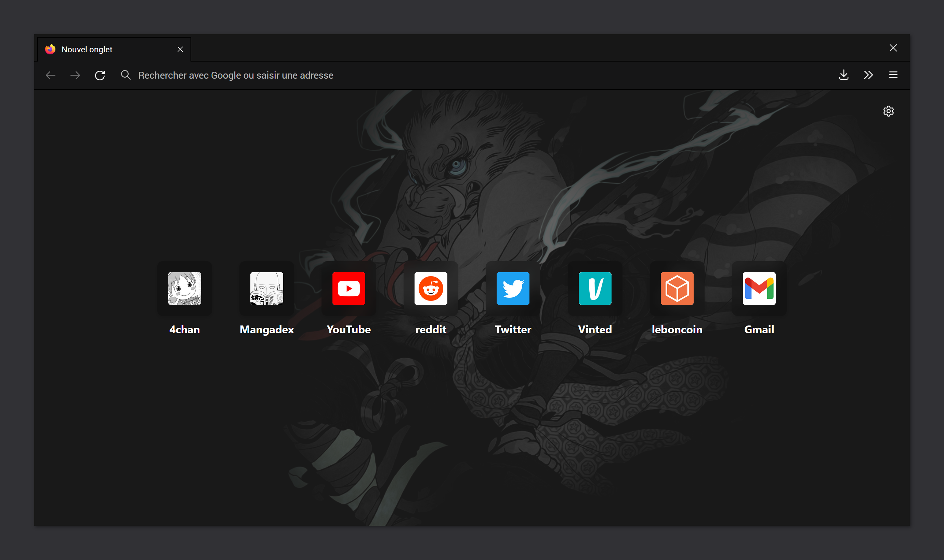Open the YouTube shortcut icon
The height and width of the screenshot is (560, 944).
(349, 289)
